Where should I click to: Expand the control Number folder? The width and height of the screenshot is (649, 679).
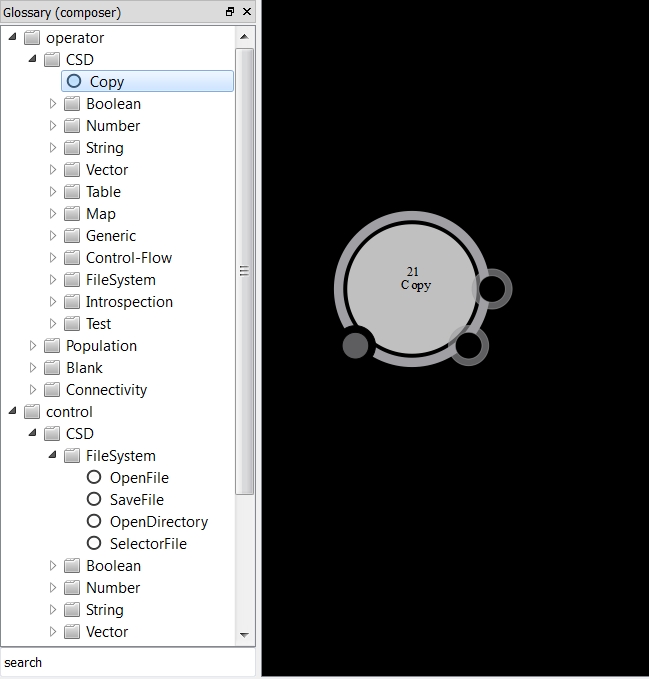[x=53, y=587]
